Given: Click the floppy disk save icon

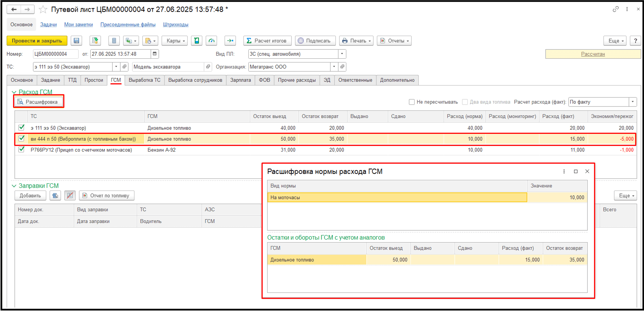Looking at the screenshot, I should click(x=76, y=41).
